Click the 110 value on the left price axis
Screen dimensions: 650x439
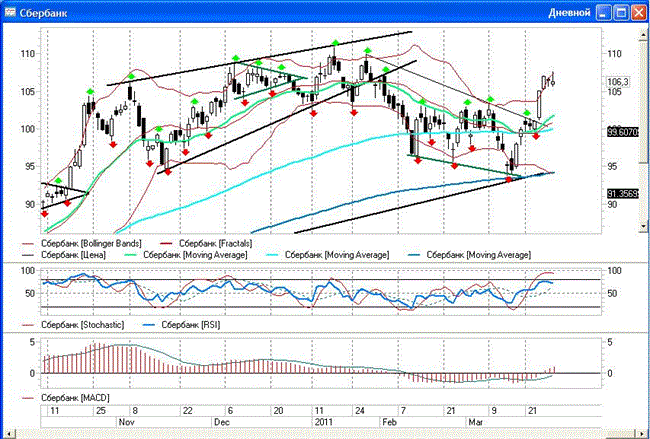tap(28, 53)
